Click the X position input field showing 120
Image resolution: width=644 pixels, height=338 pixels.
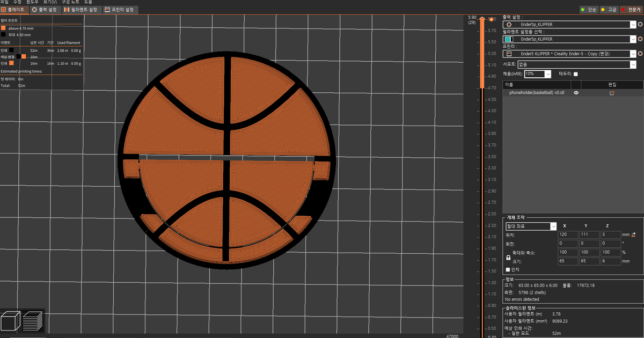(568, 234)
